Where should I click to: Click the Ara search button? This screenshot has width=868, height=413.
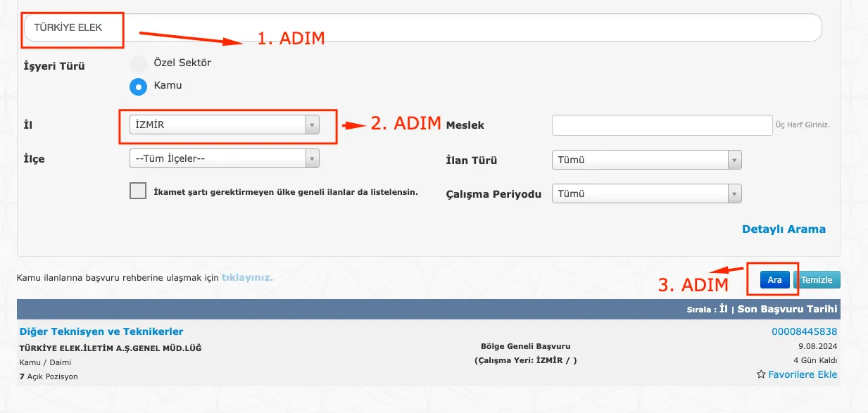(x=774, y=280)
